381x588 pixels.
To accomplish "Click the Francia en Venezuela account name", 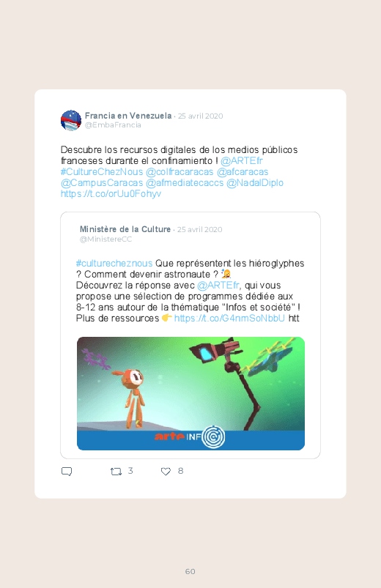I will [x=128, y=116].
